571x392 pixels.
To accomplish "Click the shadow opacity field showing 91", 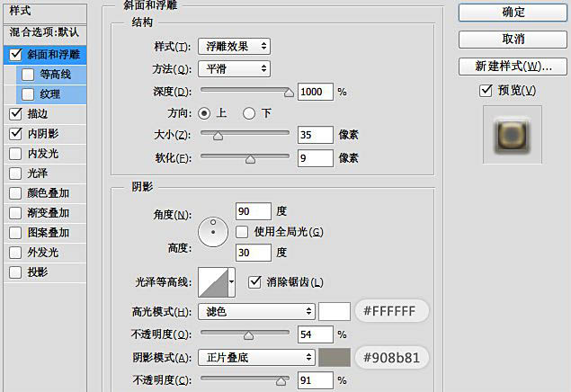I will [x=316, y=380].
